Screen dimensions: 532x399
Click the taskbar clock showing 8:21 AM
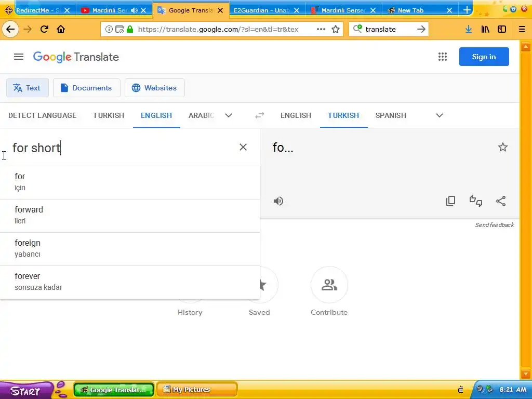click(x=513, y=390)
